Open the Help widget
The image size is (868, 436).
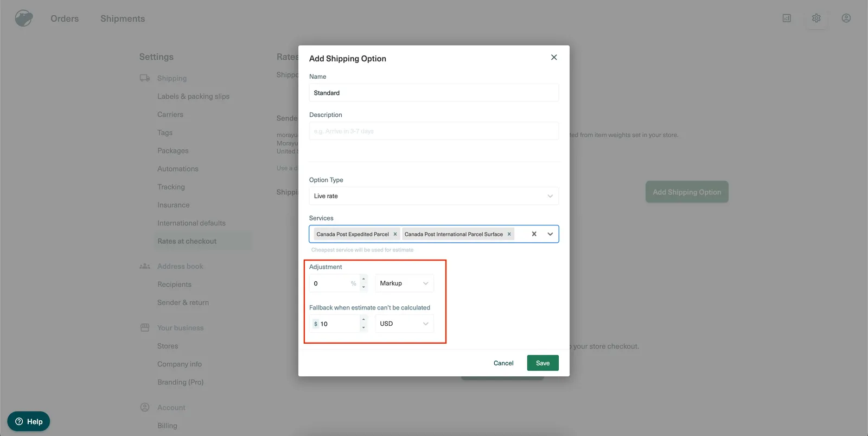tap(29, 421)
